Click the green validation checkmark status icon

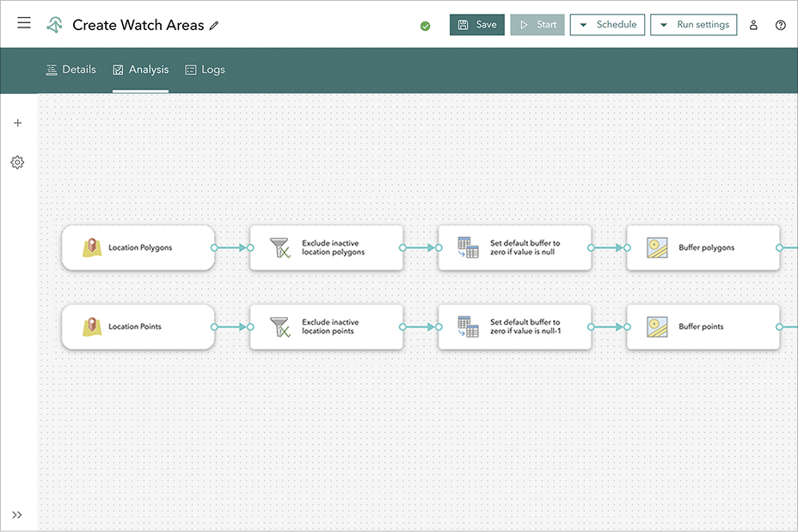coord(426,26)
